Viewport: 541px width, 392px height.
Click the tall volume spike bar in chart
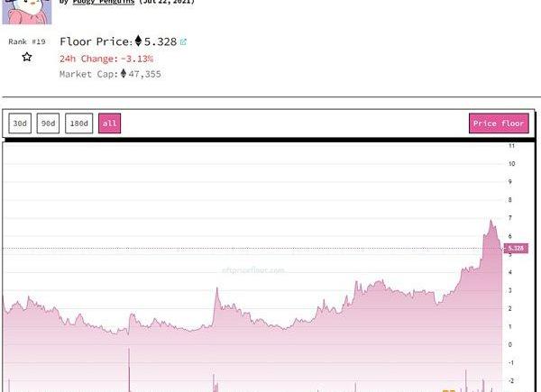pos(130,369)
